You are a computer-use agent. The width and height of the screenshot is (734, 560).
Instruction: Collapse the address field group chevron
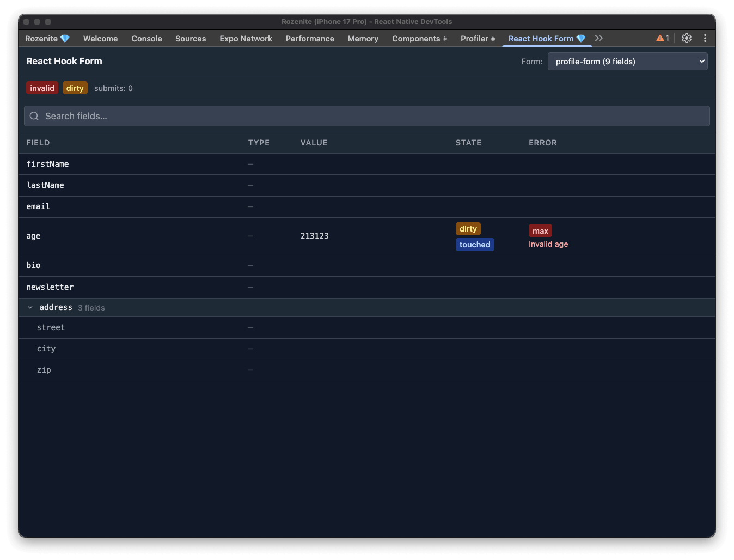[x=30, y=307]
